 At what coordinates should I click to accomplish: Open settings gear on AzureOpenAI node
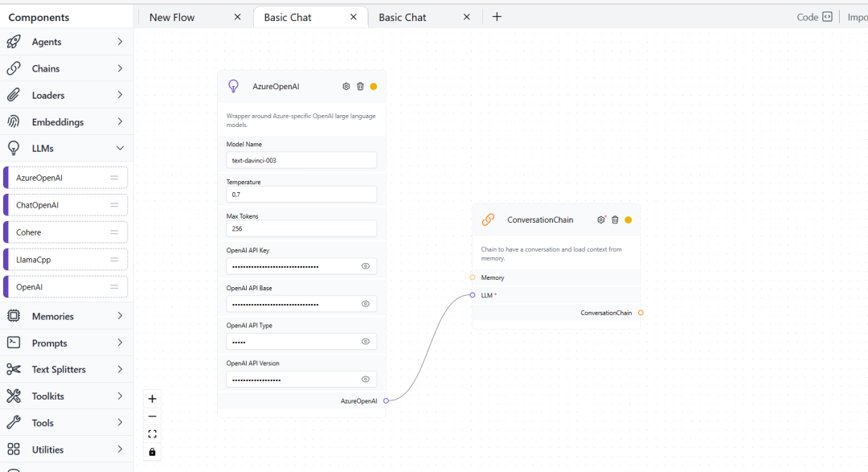346,86
